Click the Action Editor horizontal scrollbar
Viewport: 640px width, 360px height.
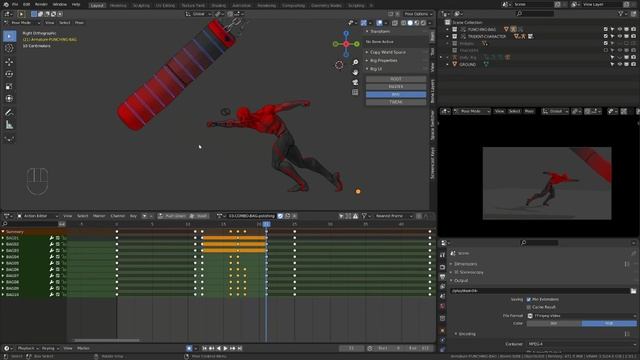coord(106,340)
